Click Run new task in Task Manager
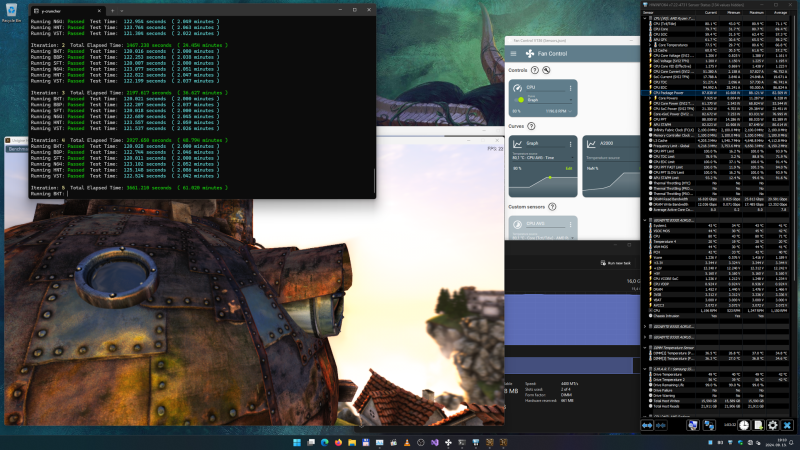800x450 pixels. [x=615, y=263]
